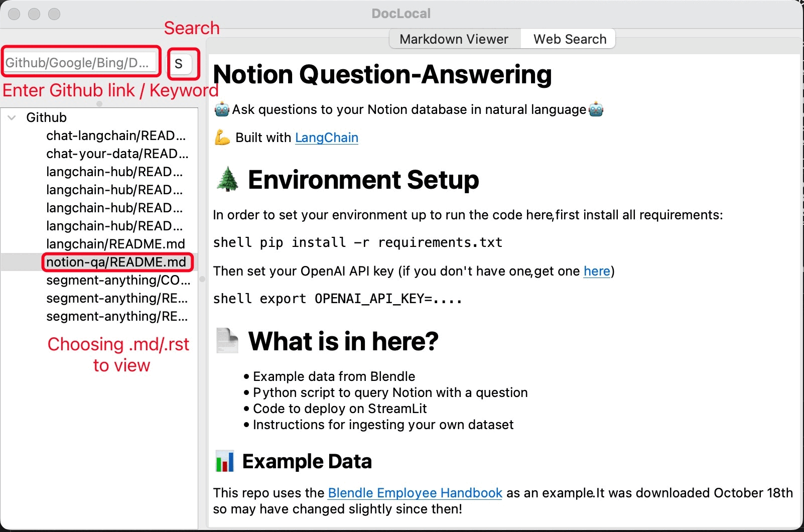Follow the 'here' link for OpenAI API key
804x532 pixels.
[x=597, y=271]
